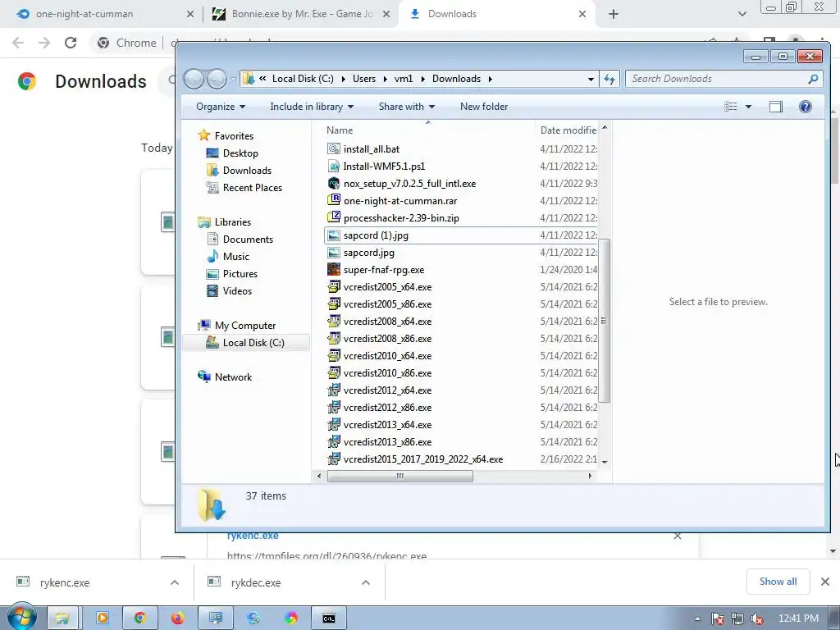Screen dimensions: 840x630
Task: Open the recent pages dropdown by nav arrows
Action: [233, 80]
